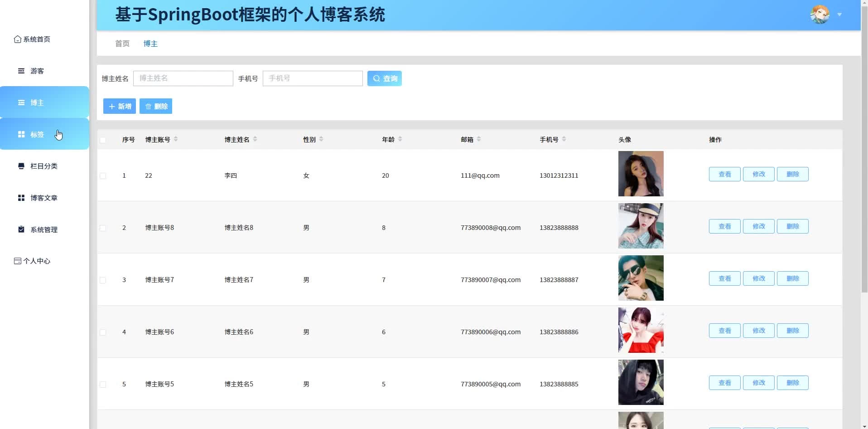Click the 游客 list icon in sidebar
The image size is (868, 429).
[21, 71]
